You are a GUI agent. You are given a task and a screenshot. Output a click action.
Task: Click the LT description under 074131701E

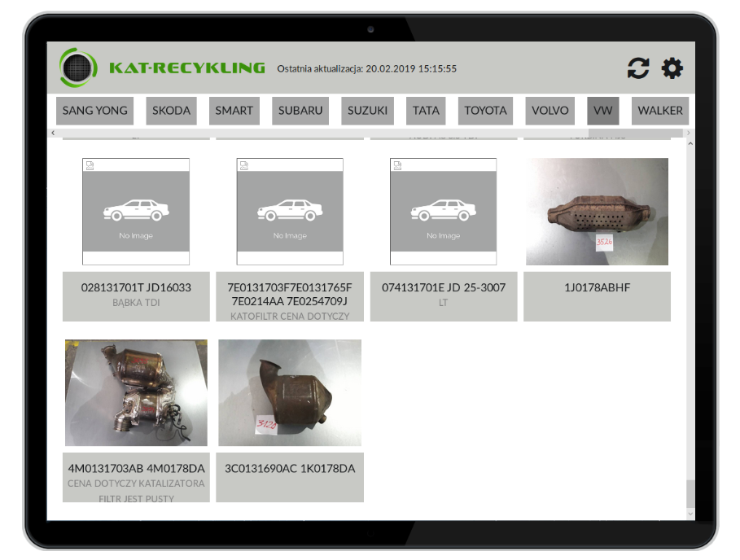(443, 303)
